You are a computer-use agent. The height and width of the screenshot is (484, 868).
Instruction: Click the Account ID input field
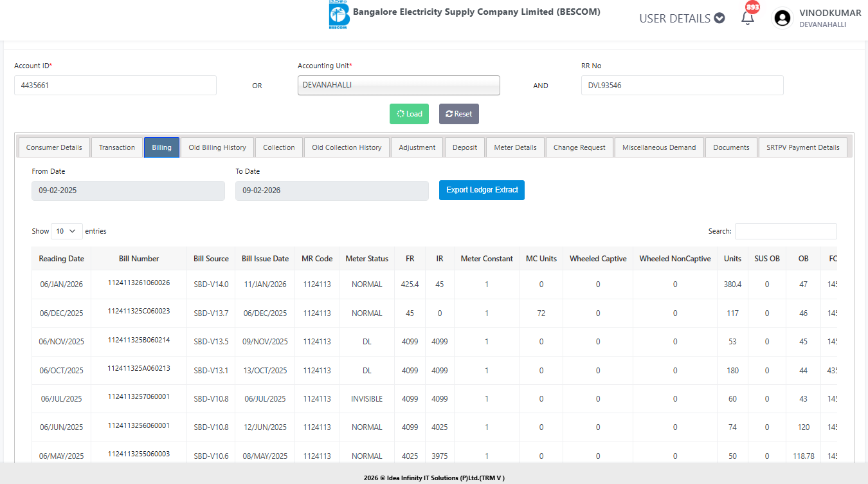115,86
